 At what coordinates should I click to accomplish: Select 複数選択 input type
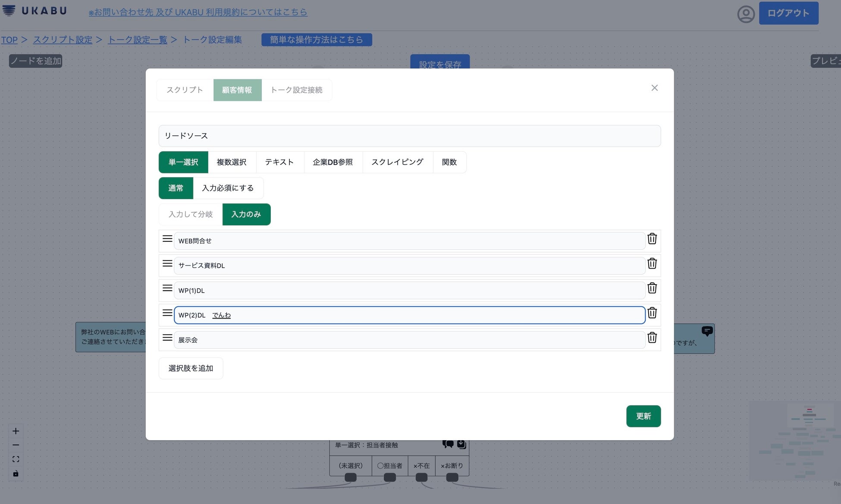tap(232, 162)
